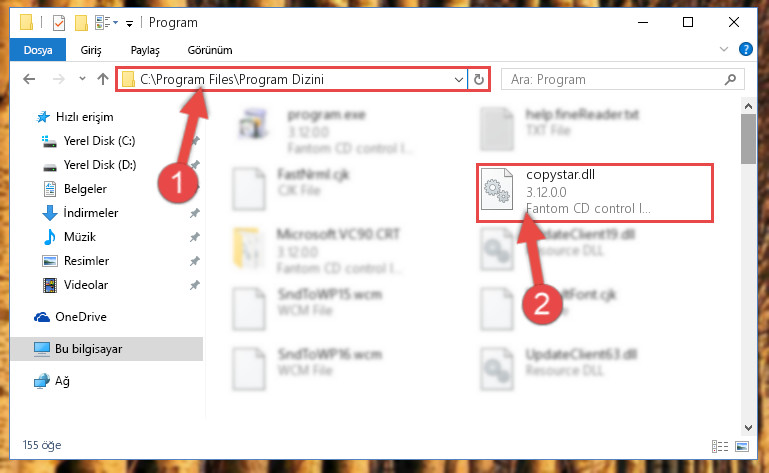Open the Görünüm ribbon tab
Viewport: 769px width, 473px height.
click(210, 50)
